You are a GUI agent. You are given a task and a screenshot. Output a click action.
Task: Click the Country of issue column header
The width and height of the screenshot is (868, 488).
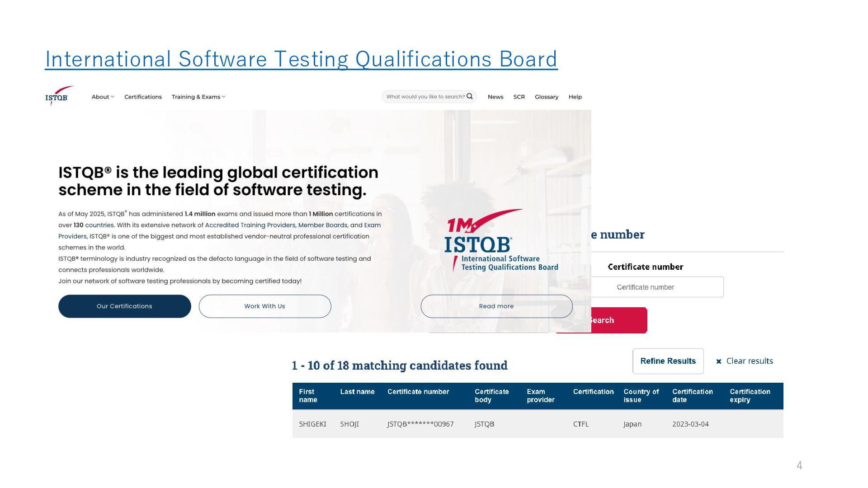click(641, 396)
